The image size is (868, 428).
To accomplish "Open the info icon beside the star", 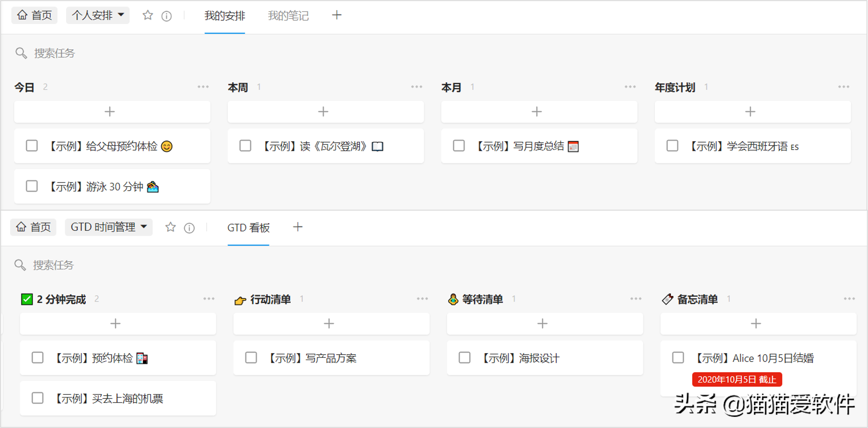I will pyautogui.click(x=166, y=15).
